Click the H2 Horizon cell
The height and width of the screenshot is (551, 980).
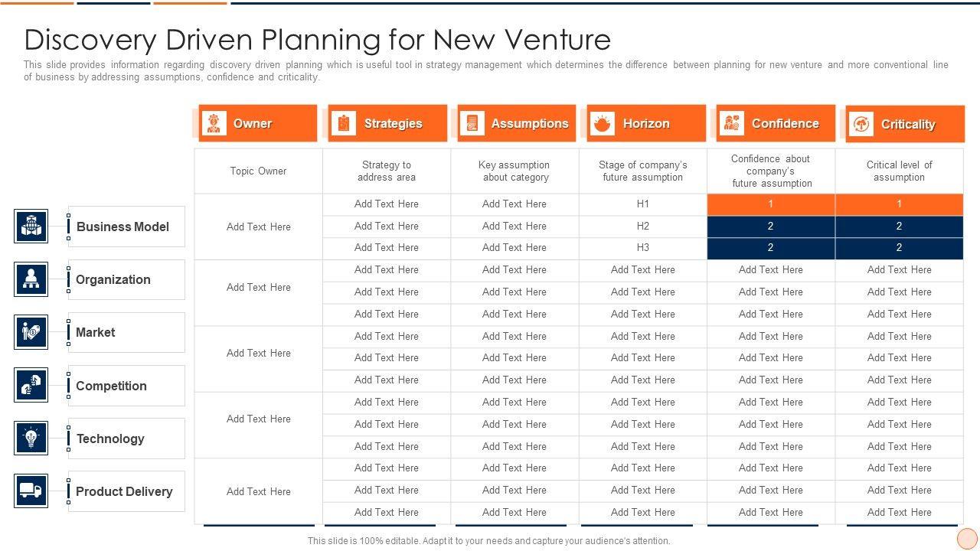[x=642, y=227]
